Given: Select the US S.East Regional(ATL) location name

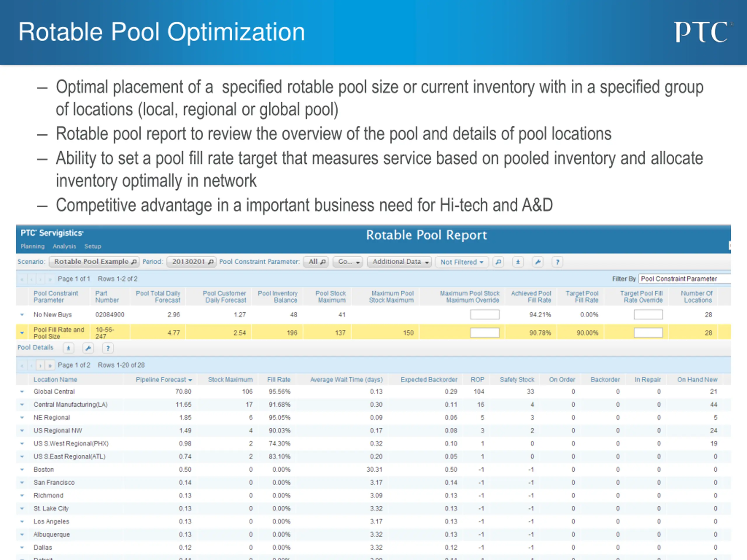Looking at the screenshot, I should tap(69, 456).
